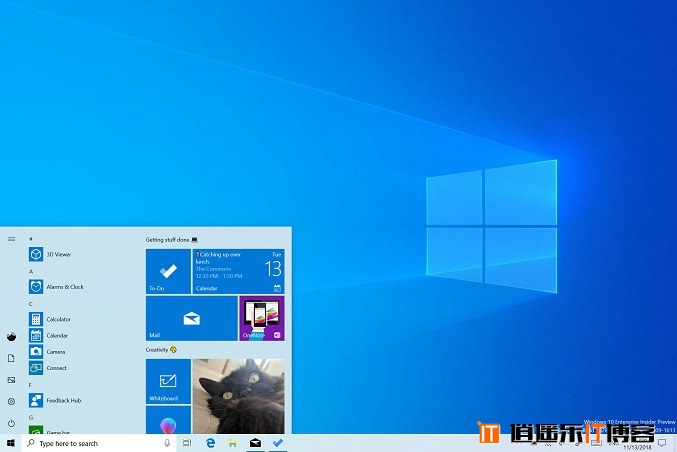Open Task View on the taskbar
Screen dimensions: 677x452
pyautogui.click(x=187, y=443)
